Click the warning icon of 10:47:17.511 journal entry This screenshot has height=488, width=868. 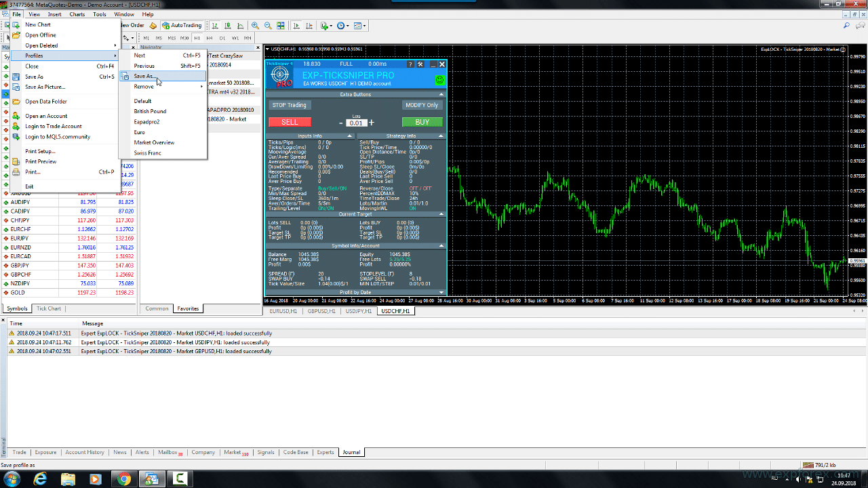coord(12,333)
